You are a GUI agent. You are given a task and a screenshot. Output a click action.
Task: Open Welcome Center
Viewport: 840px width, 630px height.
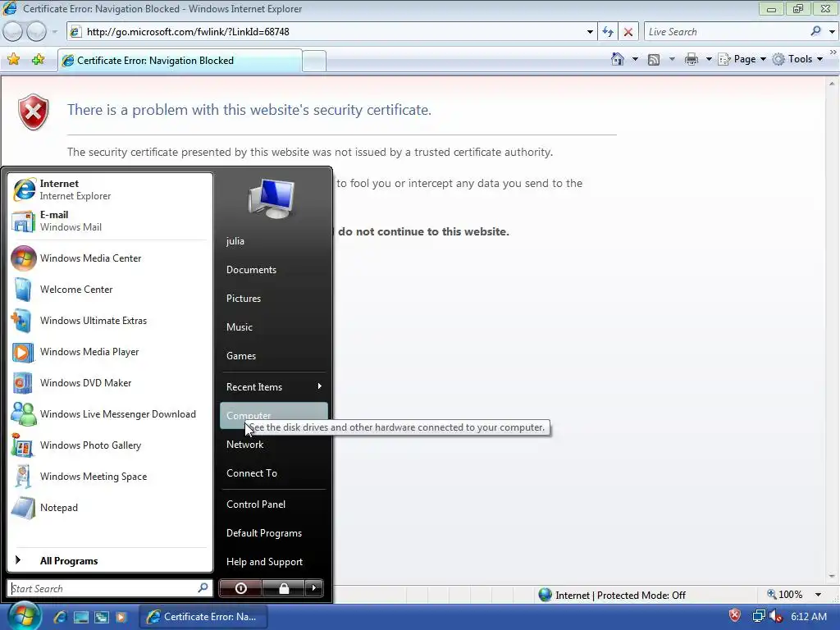pos(110,290)
